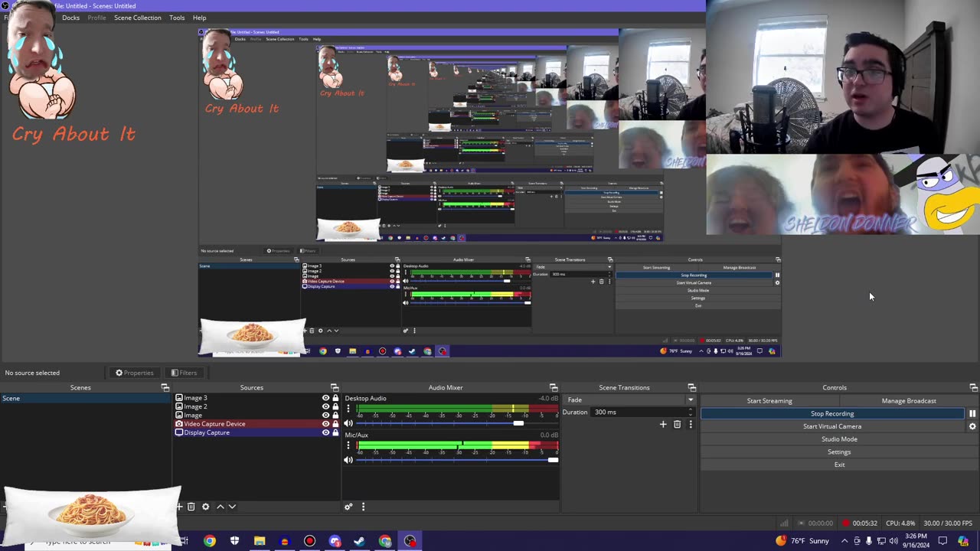Move source up with arrow
The height and width of the screenshot is (551, 980).
coord(220,507)
